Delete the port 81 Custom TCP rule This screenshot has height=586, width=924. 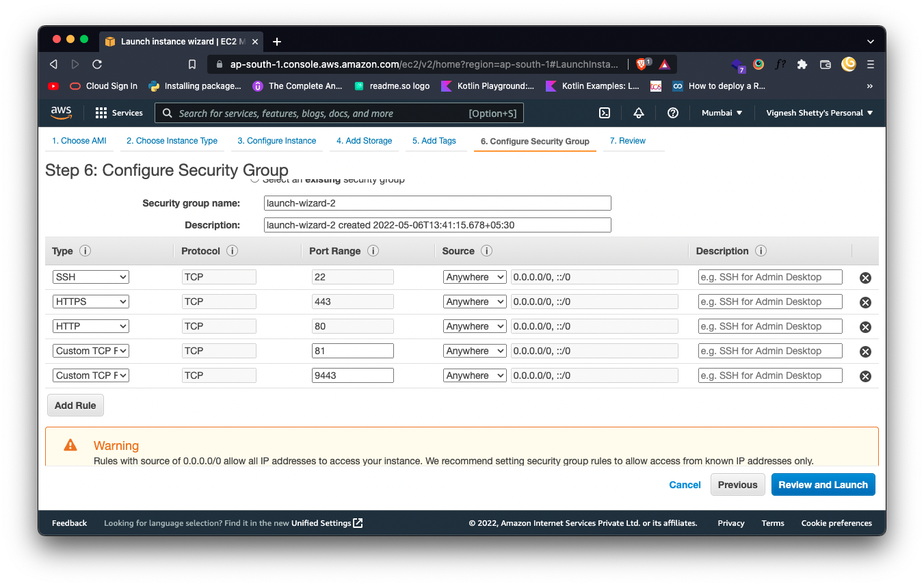(865, 351)
